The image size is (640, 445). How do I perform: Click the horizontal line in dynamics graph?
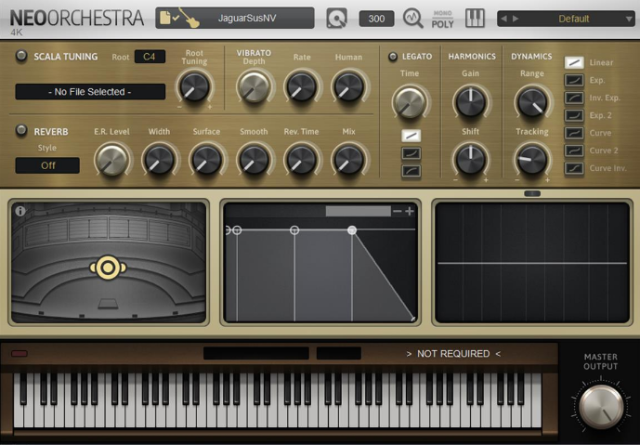[x=532, y=263]
